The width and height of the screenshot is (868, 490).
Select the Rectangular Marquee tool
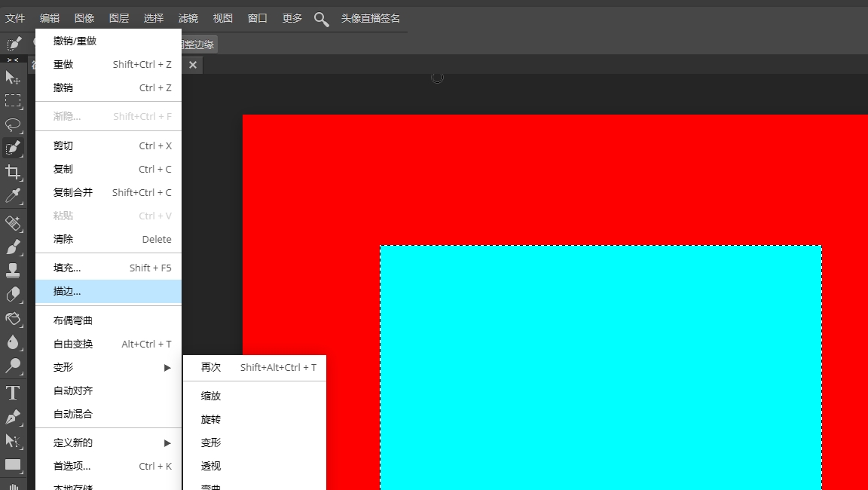point(11,100)
